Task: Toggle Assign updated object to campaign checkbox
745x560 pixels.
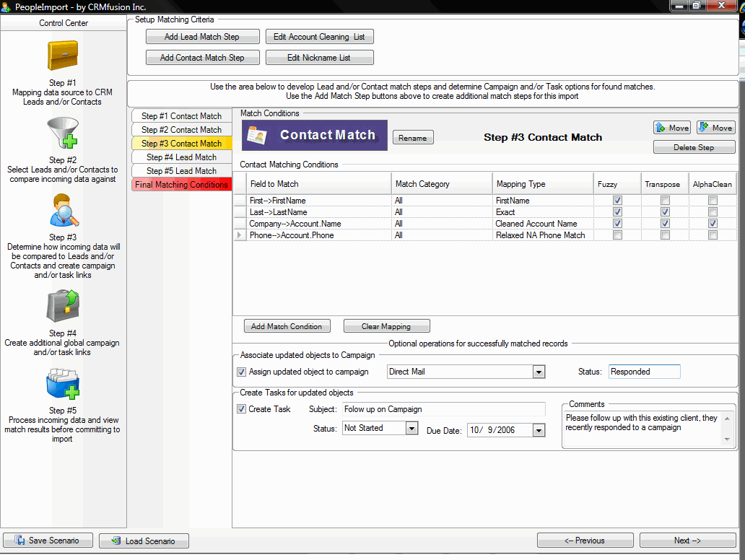Action: pos(241,372)
